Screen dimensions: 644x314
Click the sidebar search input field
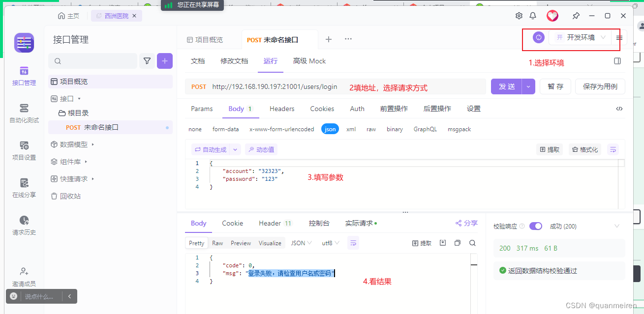92,61
